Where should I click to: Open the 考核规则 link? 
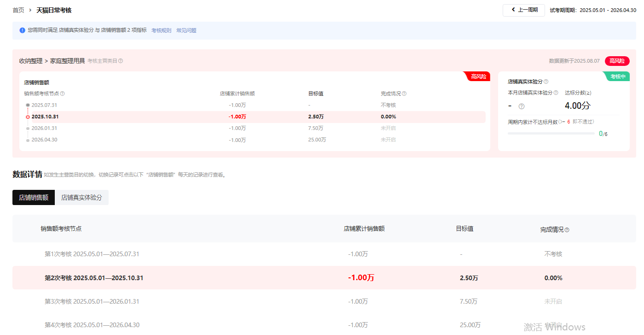161,30
